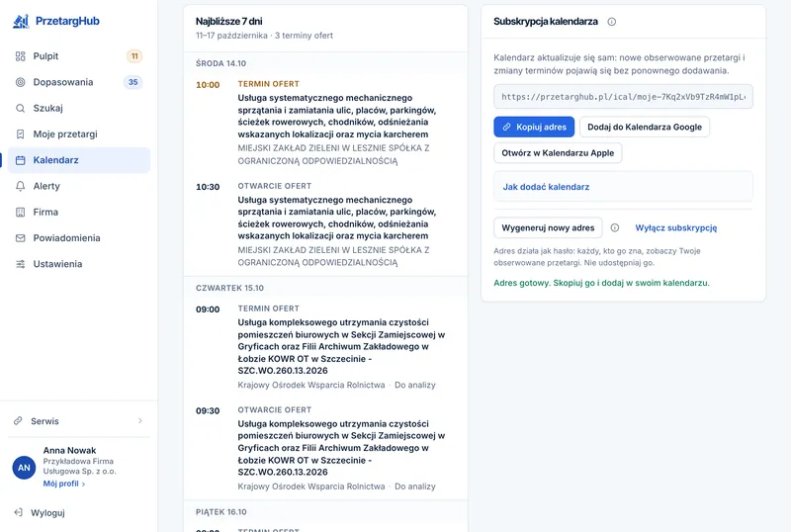Log out with Wyloguj
This screenshot has width=791, height=532.
pos(47,513)
